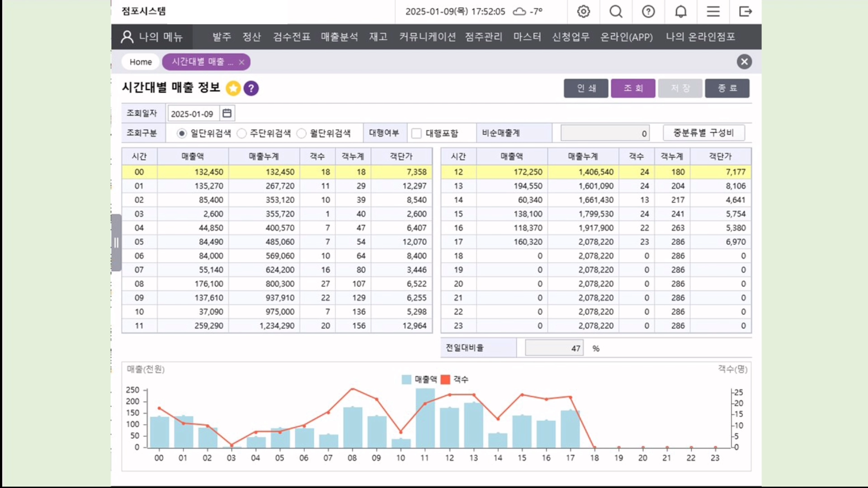Click the search magnifier icon
This screenshot has width=868, height=488.
tap(616, 11)
